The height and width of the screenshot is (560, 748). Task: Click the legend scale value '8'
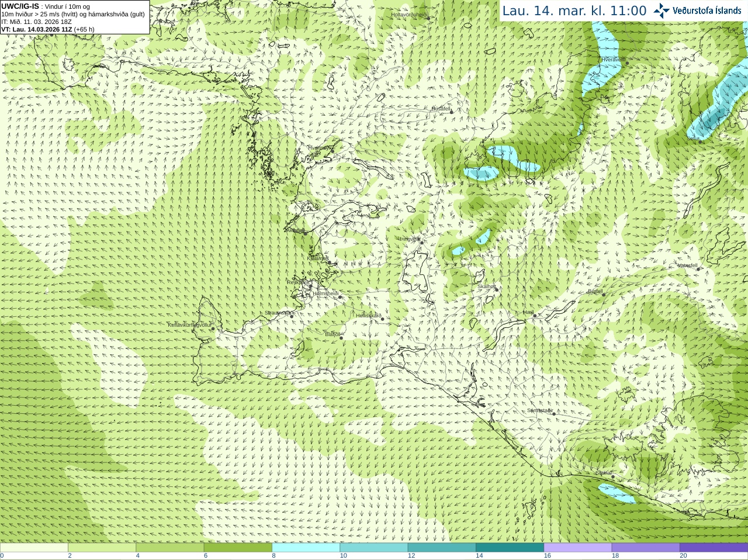click(x=273, y=556)
